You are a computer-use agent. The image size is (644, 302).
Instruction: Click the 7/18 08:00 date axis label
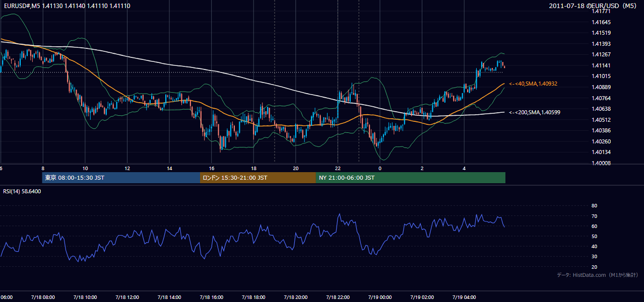43,297
